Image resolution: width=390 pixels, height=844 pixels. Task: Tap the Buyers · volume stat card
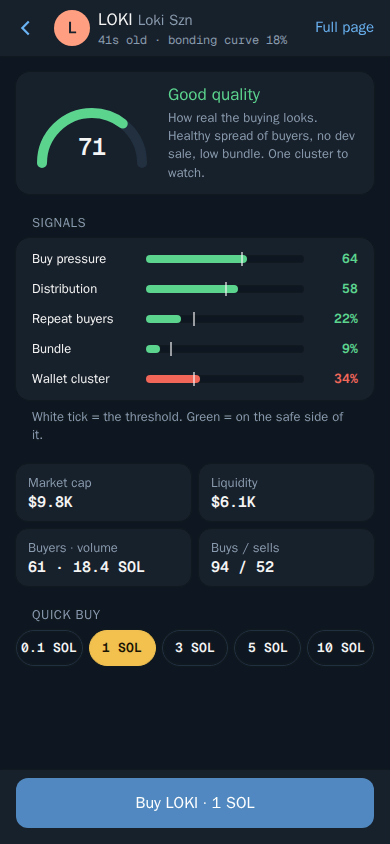tap(103, 557)
